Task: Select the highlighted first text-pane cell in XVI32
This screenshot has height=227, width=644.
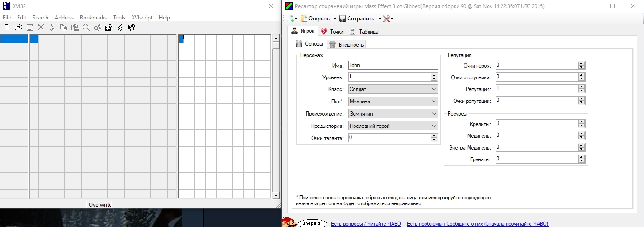Action: [x=181, y=39]
